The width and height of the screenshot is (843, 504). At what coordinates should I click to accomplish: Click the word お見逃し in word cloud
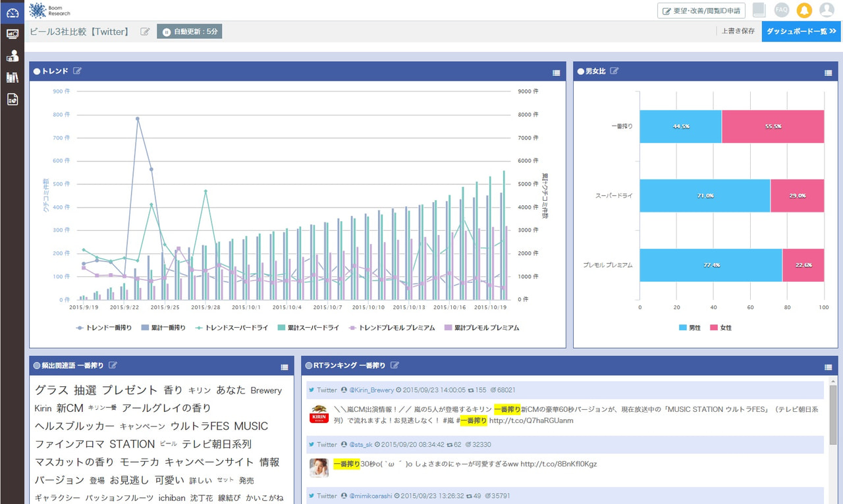tap(130, 480)
